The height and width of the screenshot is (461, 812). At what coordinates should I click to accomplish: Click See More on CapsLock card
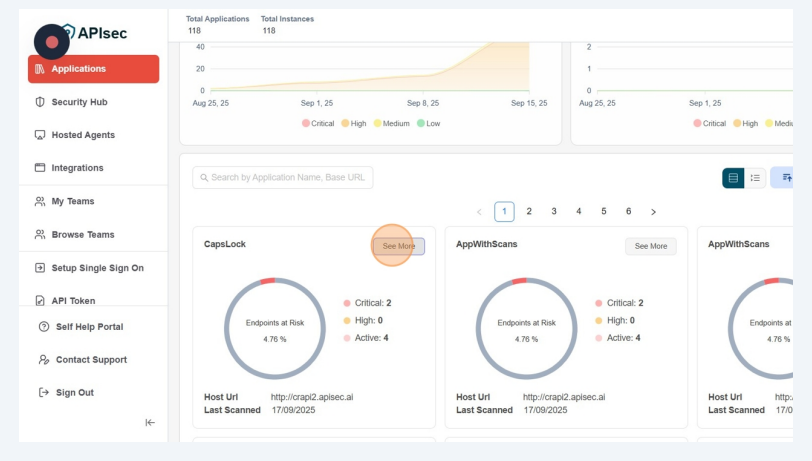[398, 246]
